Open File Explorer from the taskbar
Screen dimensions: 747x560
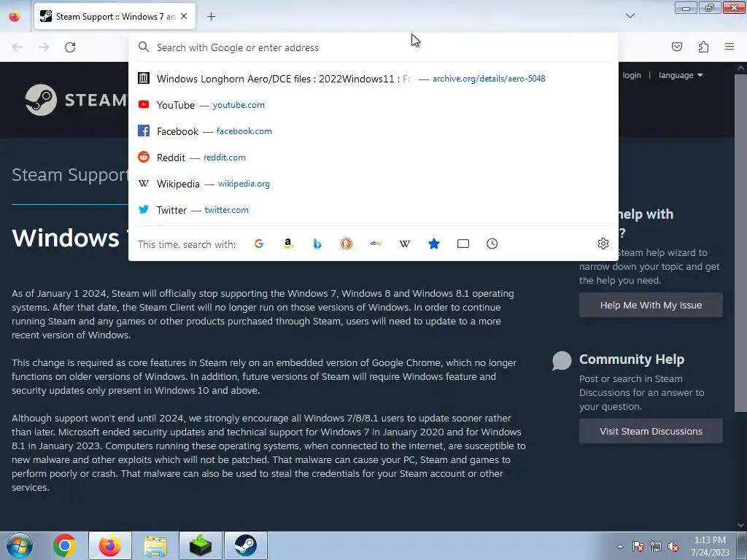[155, 545]
